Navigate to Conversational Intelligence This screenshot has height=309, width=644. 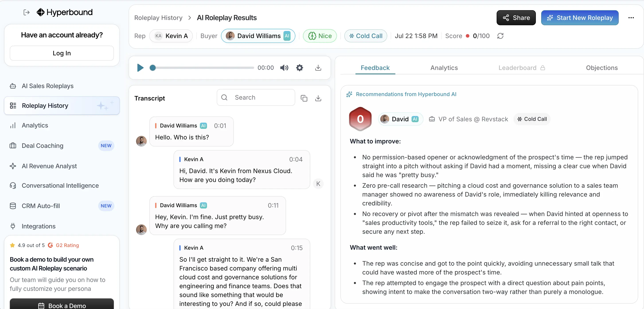click(62, 185)
